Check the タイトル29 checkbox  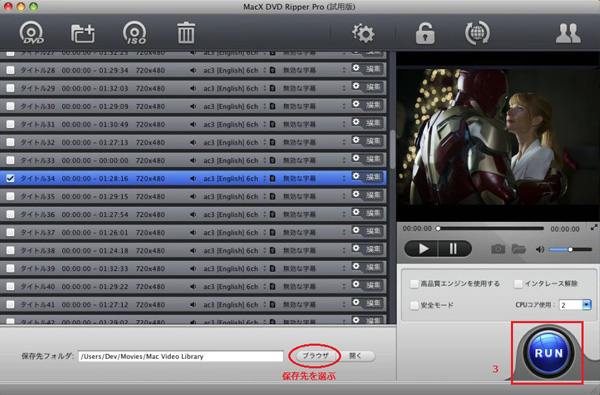10,88
